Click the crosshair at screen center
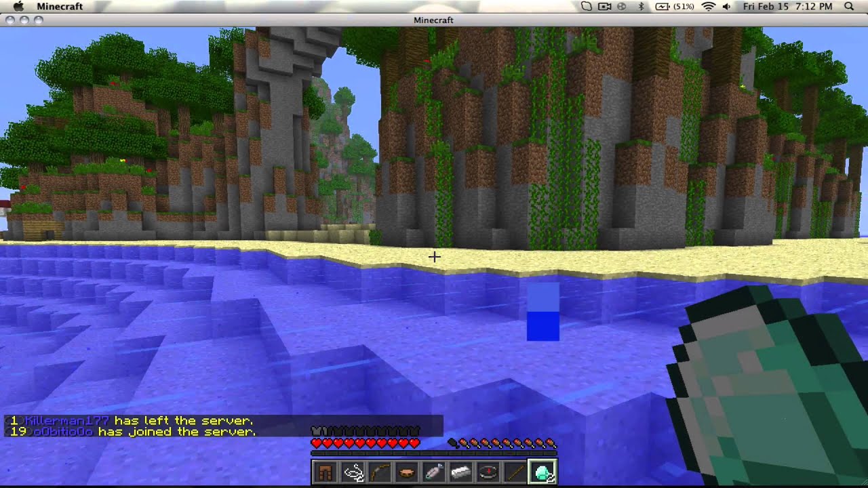The height and width of the screenshot is (488, 868). (434, 257)
